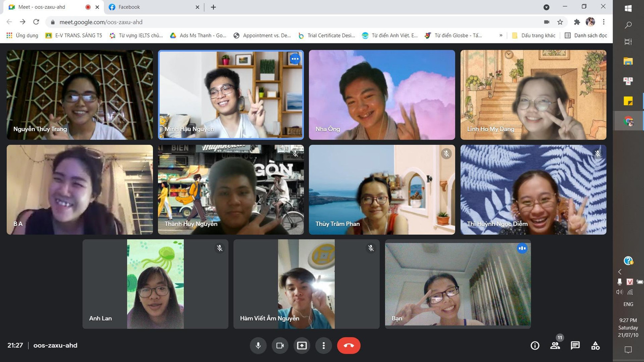Open tile options on Minh Hậu Nguyễn's video
This screenshot has height=362, width=644.
tap(295, 59)
